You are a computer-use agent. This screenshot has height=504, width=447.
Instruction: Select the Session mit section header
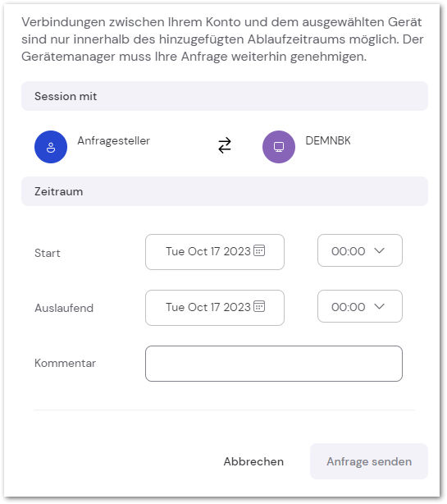point(225,96)
